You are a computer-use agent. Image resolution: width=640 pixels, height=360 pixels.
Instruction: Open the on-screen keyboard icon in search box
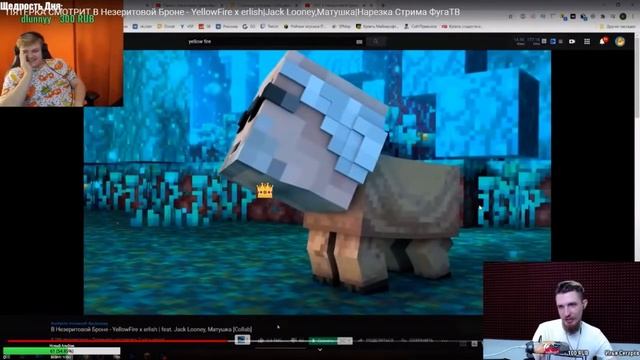click(x=359, y=42)
